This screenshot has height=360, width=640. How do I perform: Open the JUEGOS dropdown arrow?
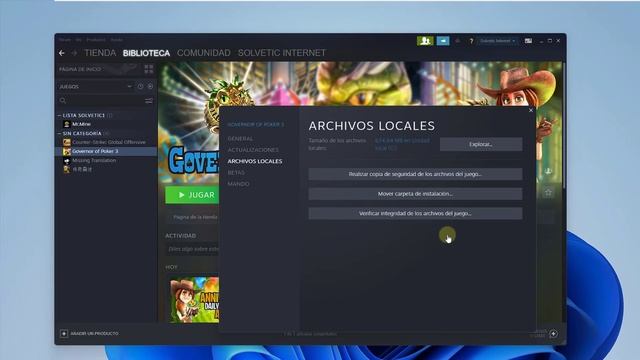(x=129, y=87)
